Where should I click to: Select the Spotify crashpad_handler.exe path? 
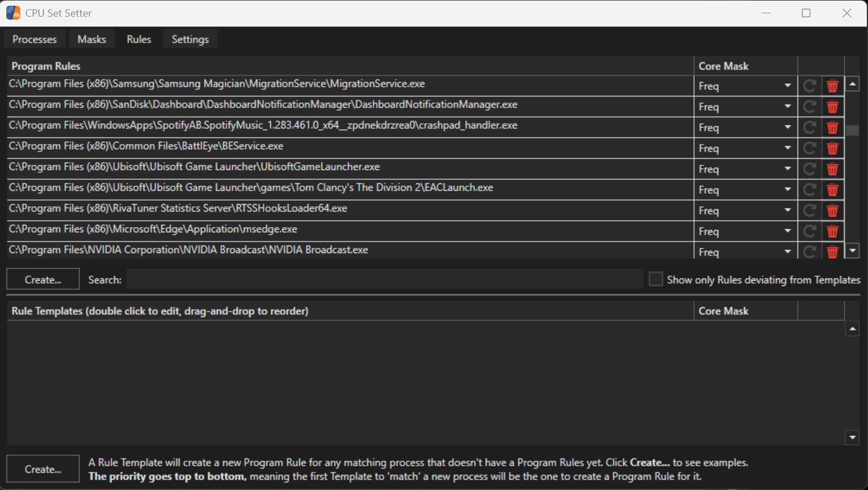263,125
